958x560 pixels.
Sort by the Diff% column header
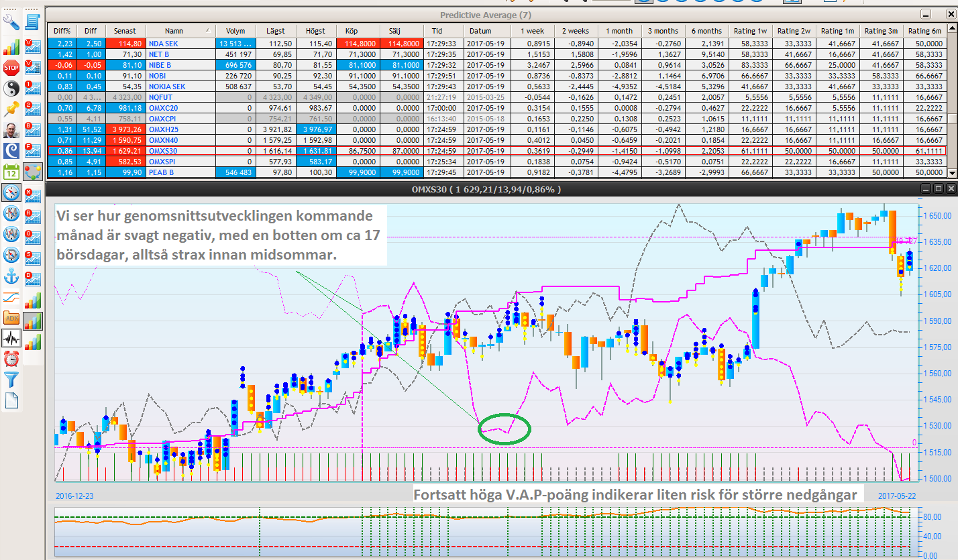[62, 31]
